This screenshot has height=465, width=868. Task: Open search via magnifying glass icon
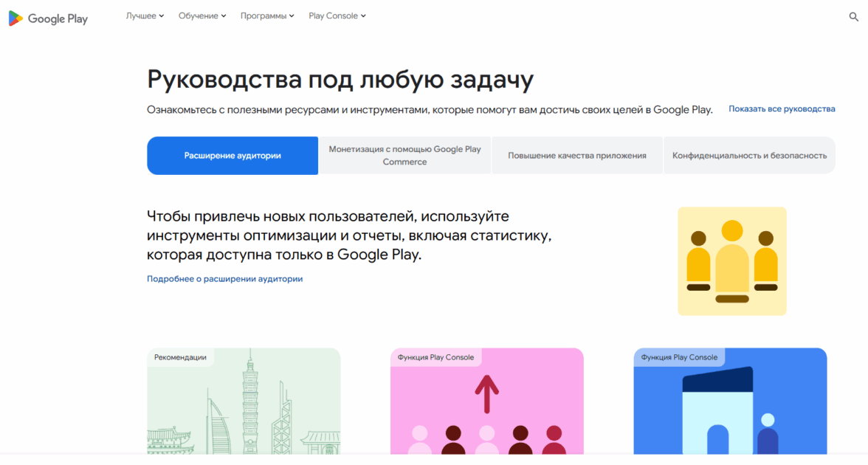click(x=854, y=16)
